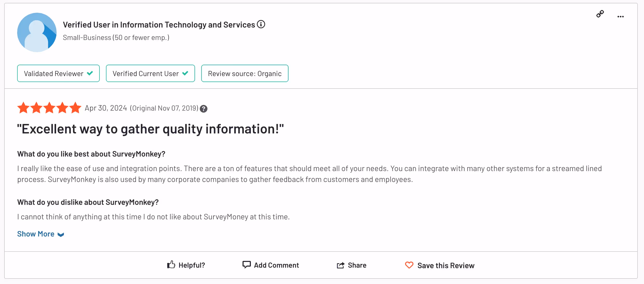Open reviewer profile Verified User in Information Technology

click(x=159, y=25)
